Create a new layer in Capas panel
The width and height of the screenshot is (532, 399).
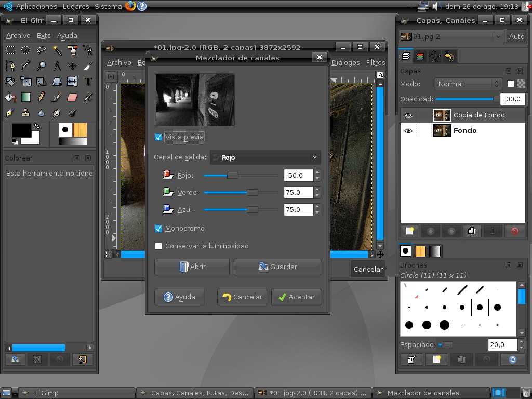409,231
